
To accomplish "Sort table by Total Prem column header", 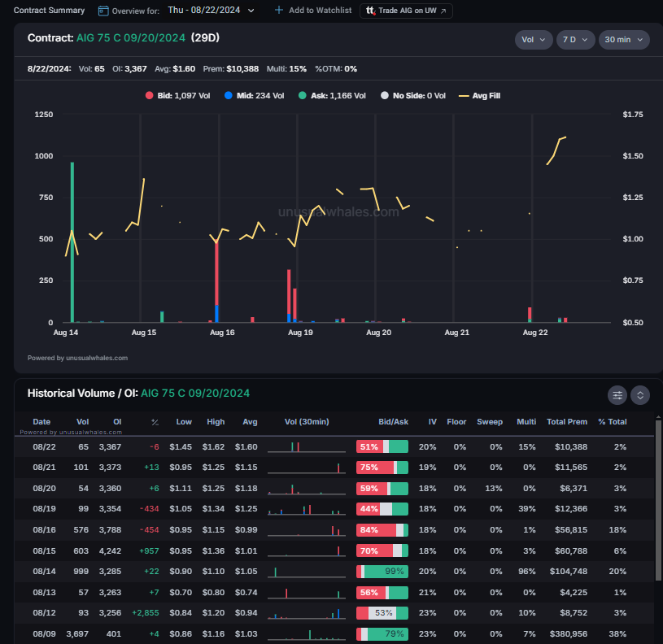I will click(566, 422).
